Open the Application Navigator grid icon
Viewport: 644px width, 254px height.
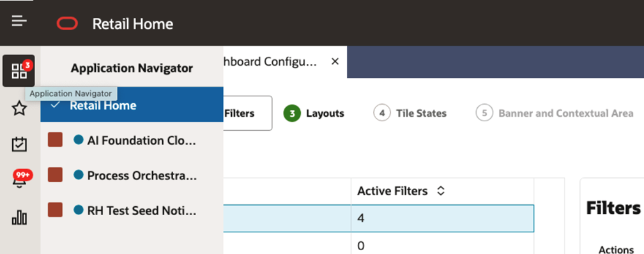coord(19,71)
